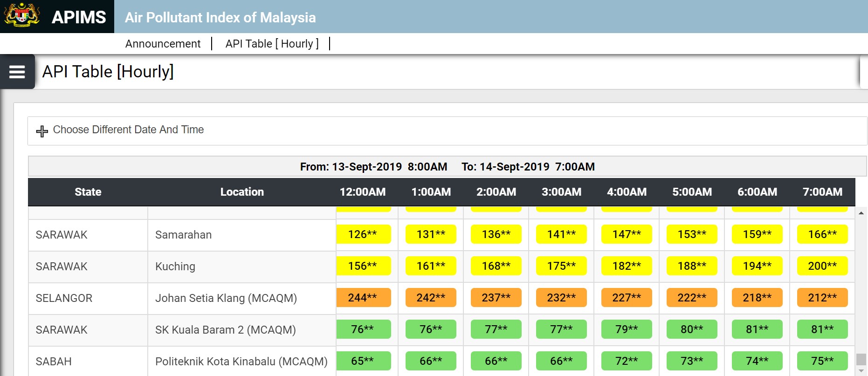Select the orange 244** Johan Setia Klang cell
Screen dimensions: 868x376
(x=364, y=298)
